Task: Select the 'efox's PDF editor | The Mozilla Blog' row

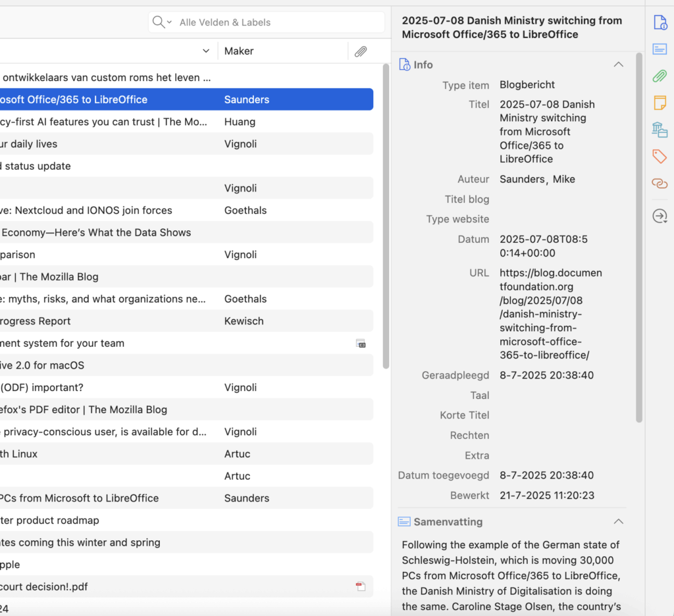Action: 186,409
